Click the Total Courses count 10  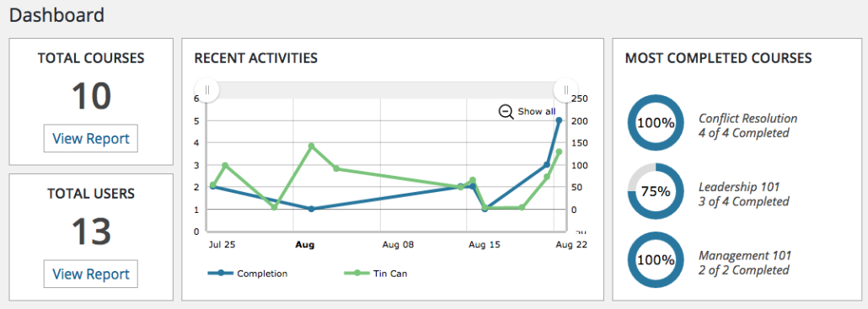tap(91, 96)
